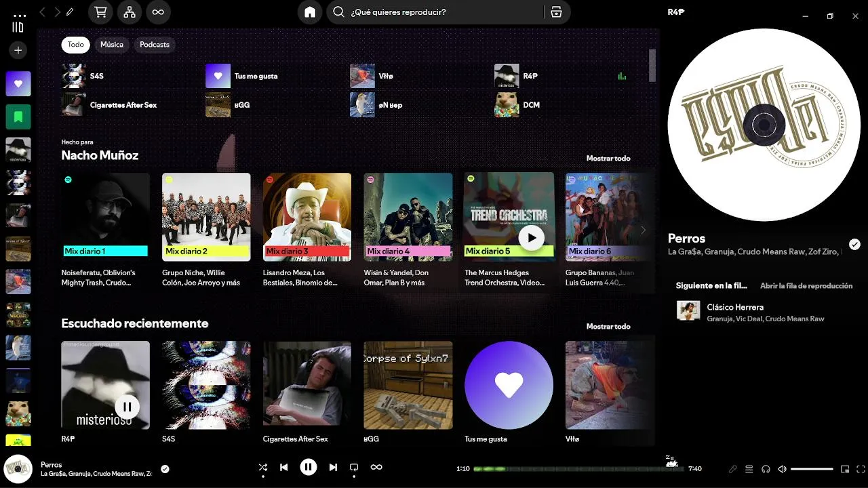Screen dimensions: 868x488
Task: Open the 'ʁGG' shortcut tile
Action: [x=275, y=105]
